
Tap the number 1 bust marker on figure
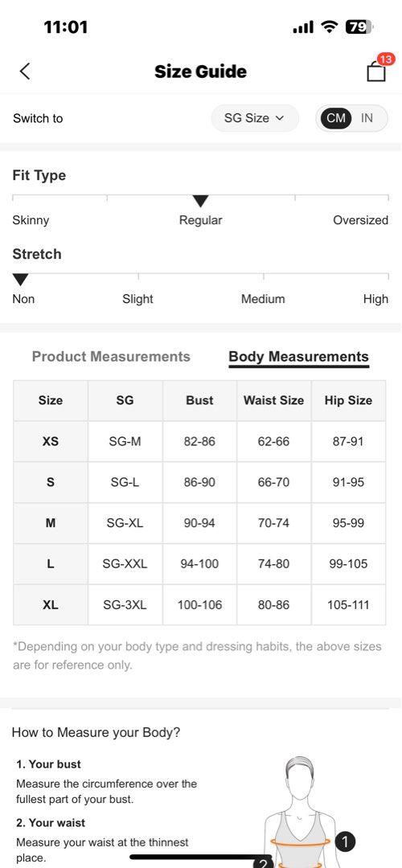click(x=345, y=842)
